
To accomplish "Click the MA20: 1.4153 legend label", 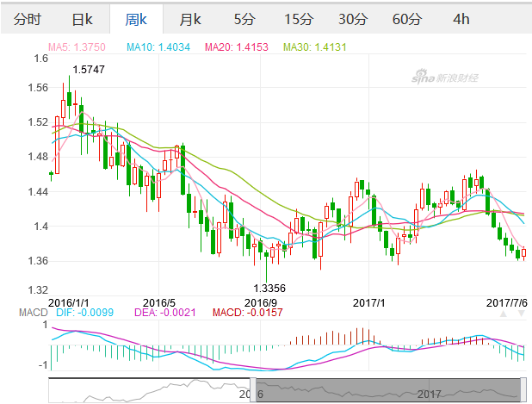I will point(237,47).
